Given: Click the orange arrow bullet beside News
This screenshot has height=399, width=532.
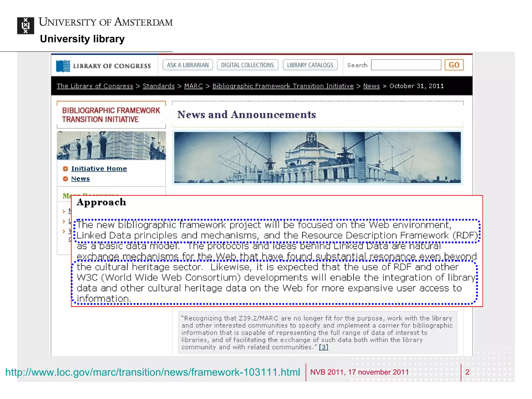Looking at the screenshot, I should coord(65,179).
